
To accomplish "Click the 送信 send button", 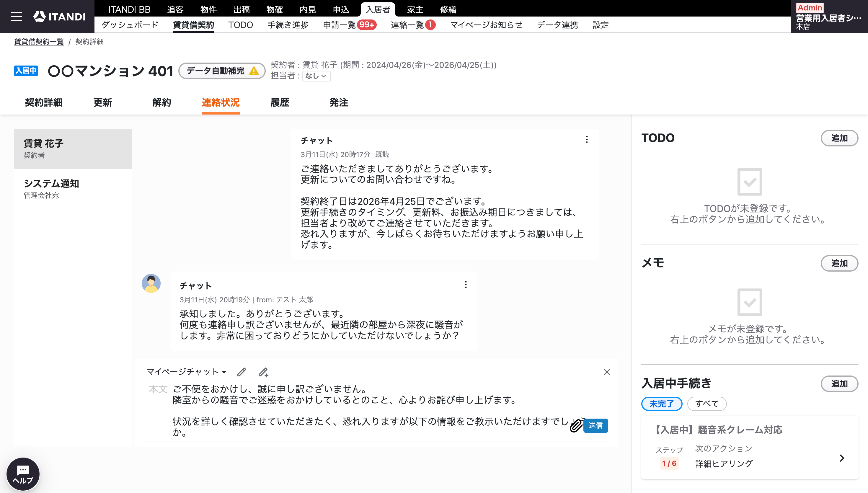I will point(595,426).
